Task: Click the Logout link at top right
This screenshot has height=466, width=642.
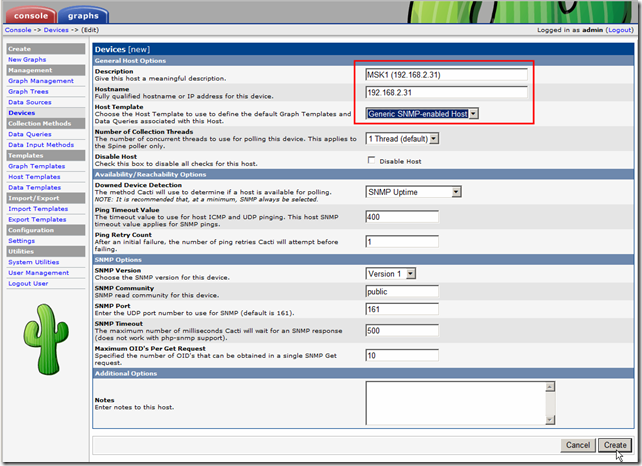Action: click(x=620, y=30)
